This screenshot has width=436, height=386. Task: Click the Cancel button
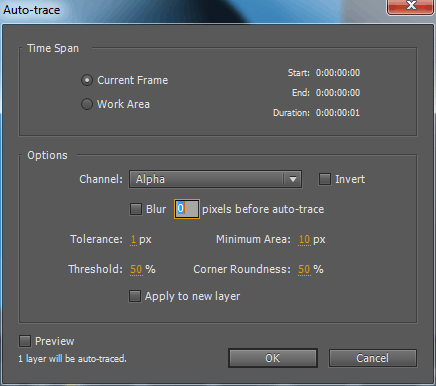pos(373,358)
